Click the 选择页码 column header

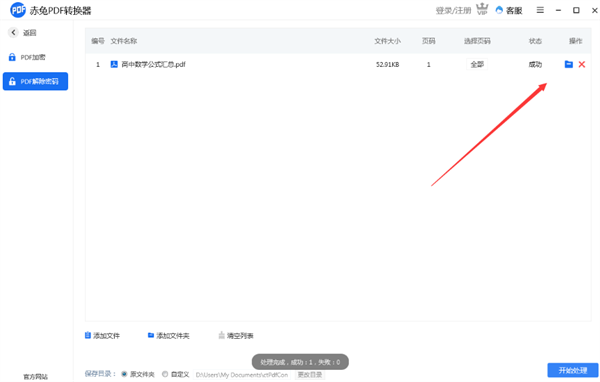(x=477, y=41)
